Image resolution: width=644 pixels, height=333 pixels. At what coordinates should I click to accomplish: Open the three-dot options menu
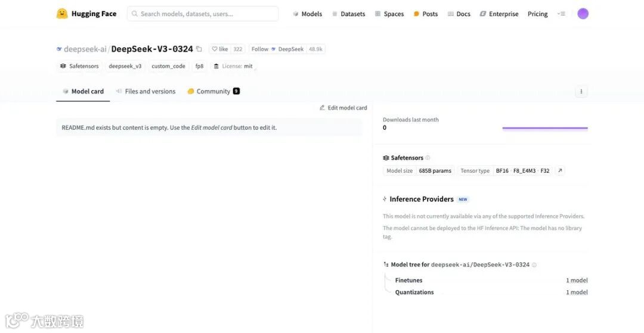(x=581, y=92)
